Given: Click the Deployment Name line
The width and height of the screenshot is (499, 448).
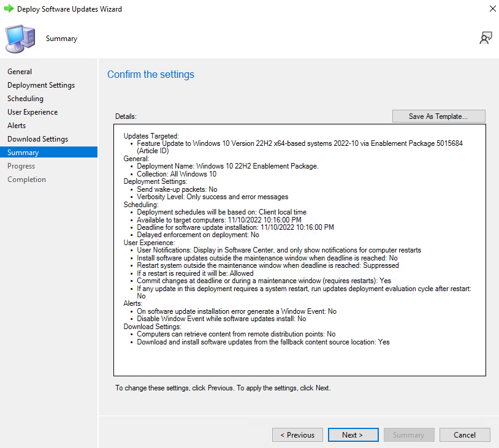Looking at the screenshot, I should (227, 166).
